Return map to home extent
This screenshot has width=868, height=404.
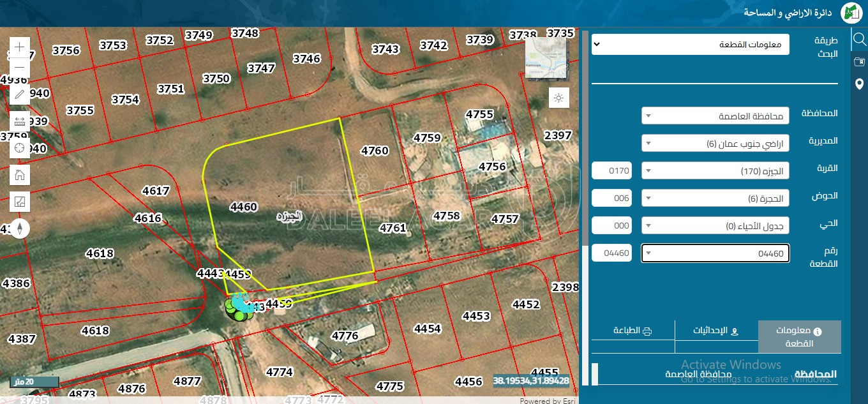click(20, 175)
